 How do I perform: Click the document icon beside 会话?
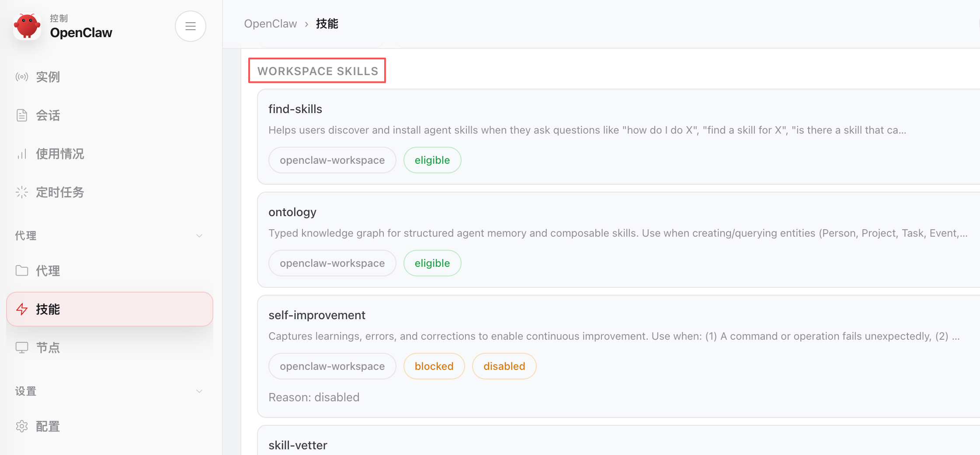pos(22,116)
